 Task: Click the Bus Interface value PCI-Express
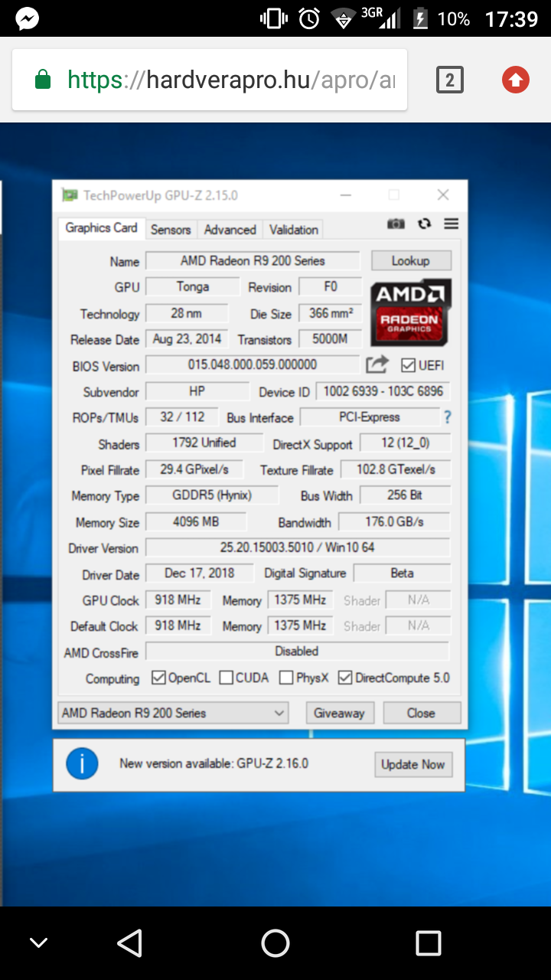[x=370, y=417]
